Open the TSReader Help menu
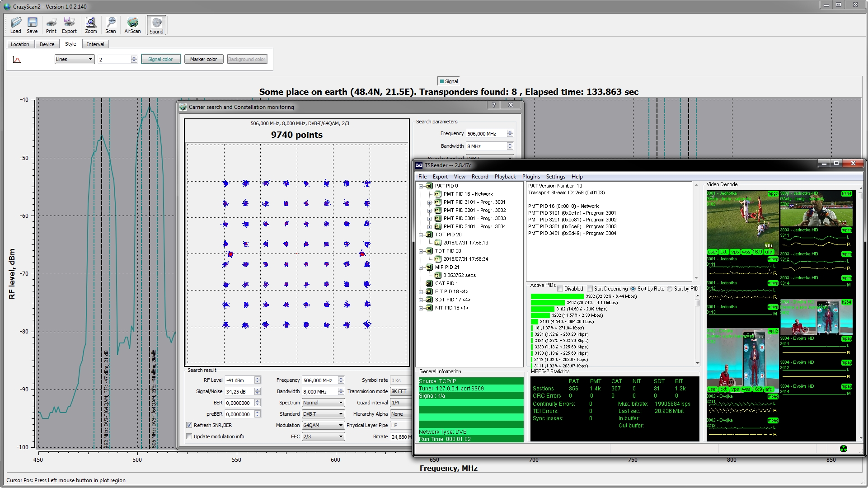Image resolution: width=868 pixels, height=488 pixels. [577, 177]
